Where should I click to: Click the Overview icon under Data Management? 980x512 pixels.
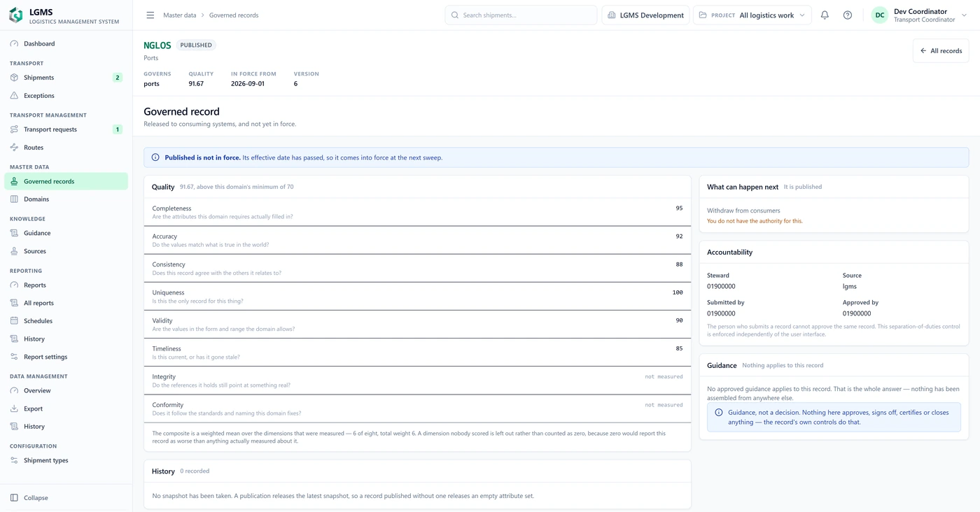point(14,391)
